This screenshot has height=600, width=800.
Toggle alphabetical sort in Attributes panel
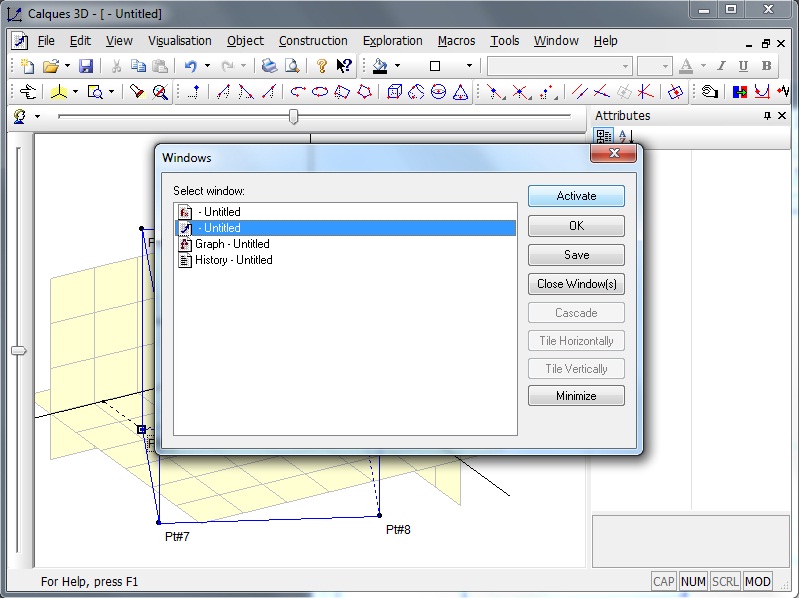623,136
